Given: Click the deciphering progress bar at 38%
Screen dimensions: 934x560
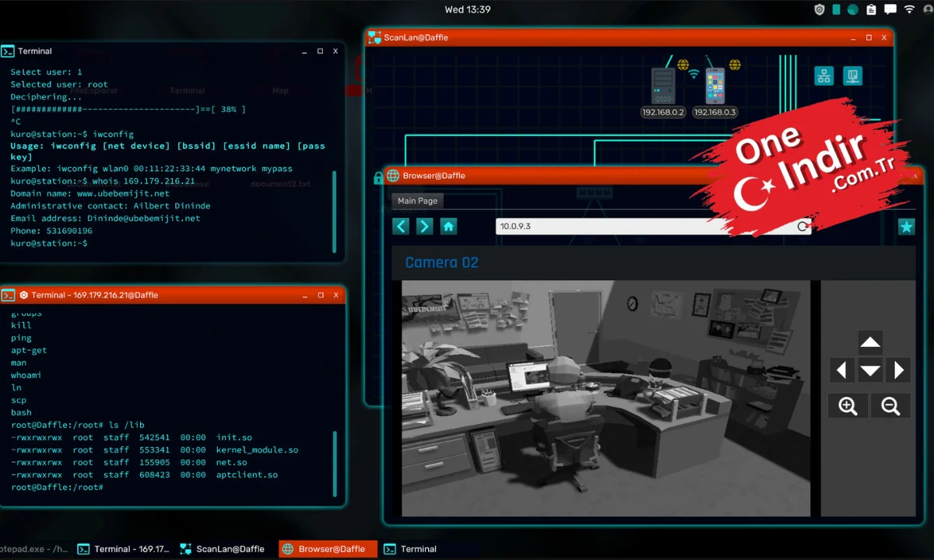Looking at the screenshot, I should [128, 110].
